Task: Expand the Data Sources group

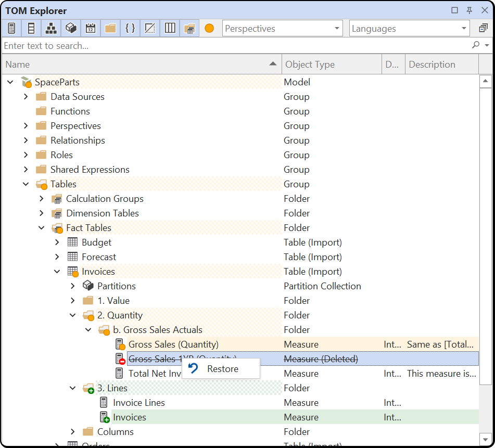Action: [26, 97]
